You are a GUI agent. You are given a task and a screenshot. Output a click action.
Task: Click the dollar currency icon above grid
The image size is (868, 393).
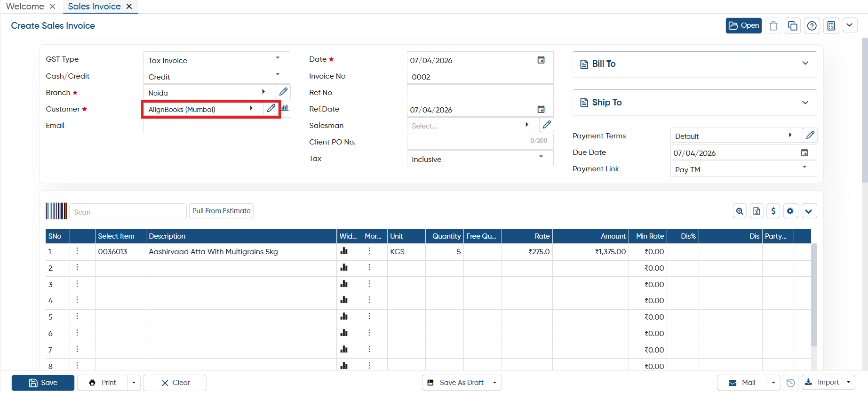click(x=773, y=211)
